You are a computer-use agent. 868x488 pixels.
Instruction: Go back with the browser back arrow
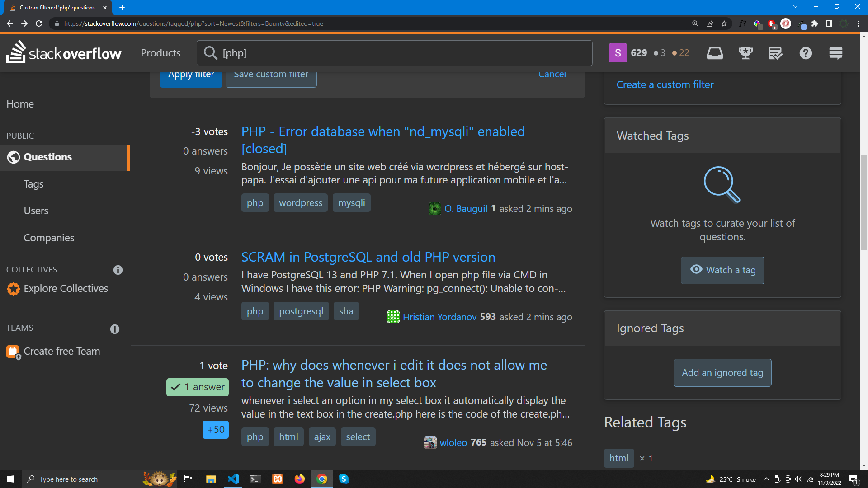pyautogui.click(x=10, y=23)
